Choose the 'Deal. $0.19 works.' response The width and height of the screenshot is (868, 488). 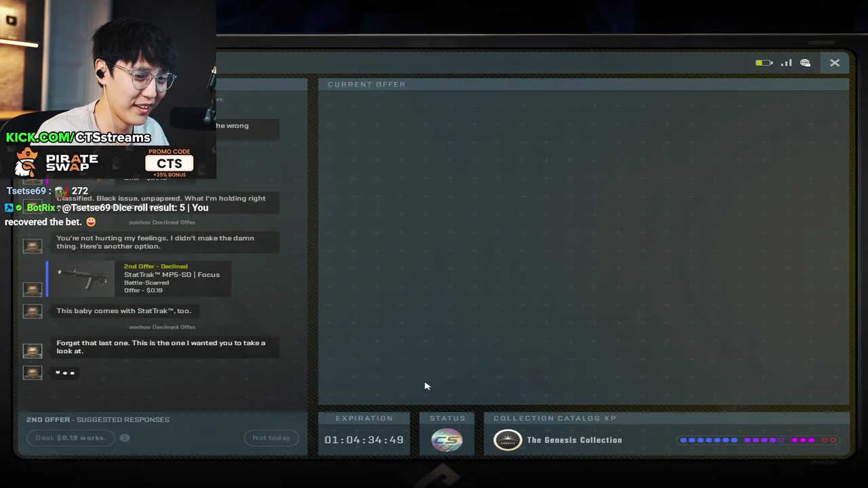(71, 438)
